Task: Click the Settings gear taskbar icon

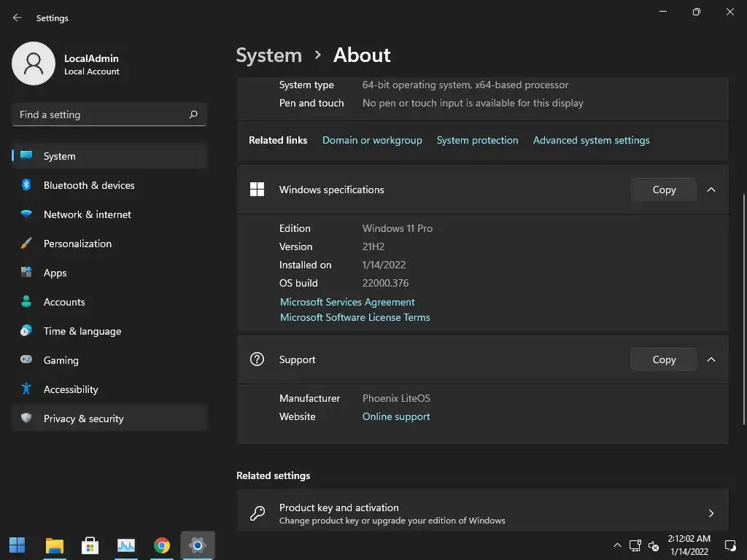Action: [x=197, y=545]
